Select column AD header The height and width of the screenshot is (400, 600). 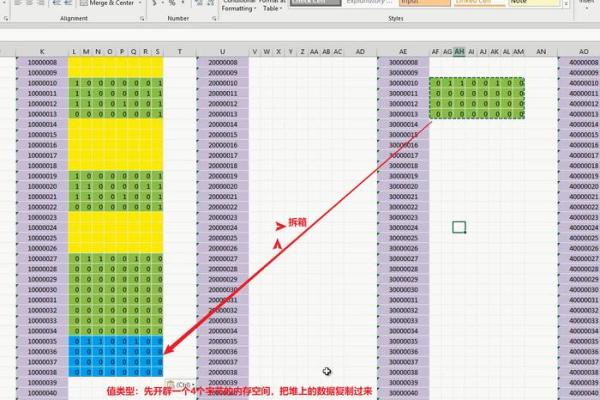tap(360, 51)
